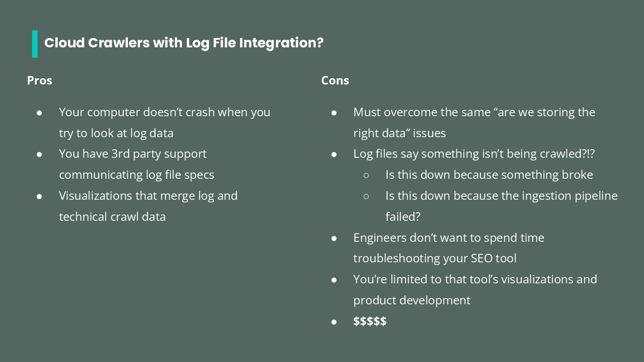Select the 'Pros' heading
The width and height of the screenshot is (644, 362).
pyautogui.click(x=39, y=80)
